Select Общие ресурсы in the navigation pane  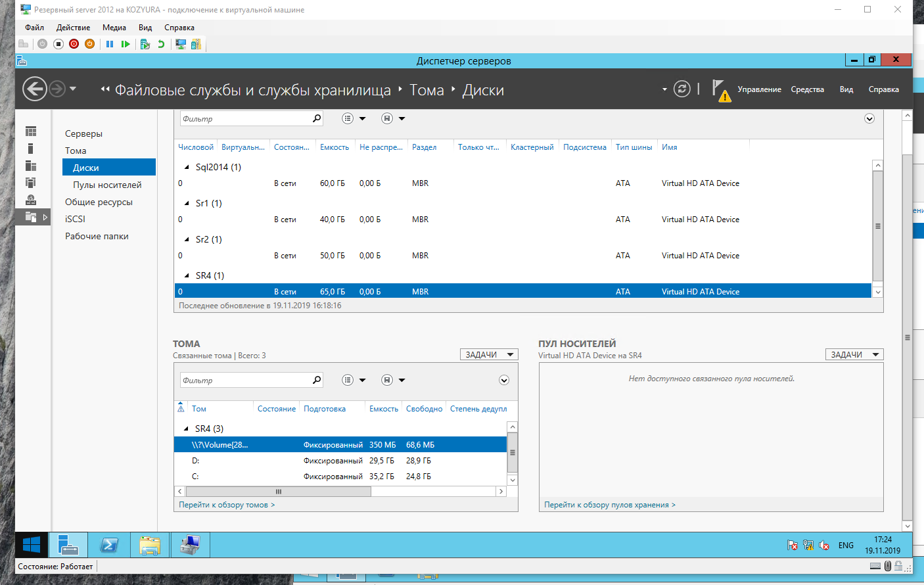click(x=99, y=202)
